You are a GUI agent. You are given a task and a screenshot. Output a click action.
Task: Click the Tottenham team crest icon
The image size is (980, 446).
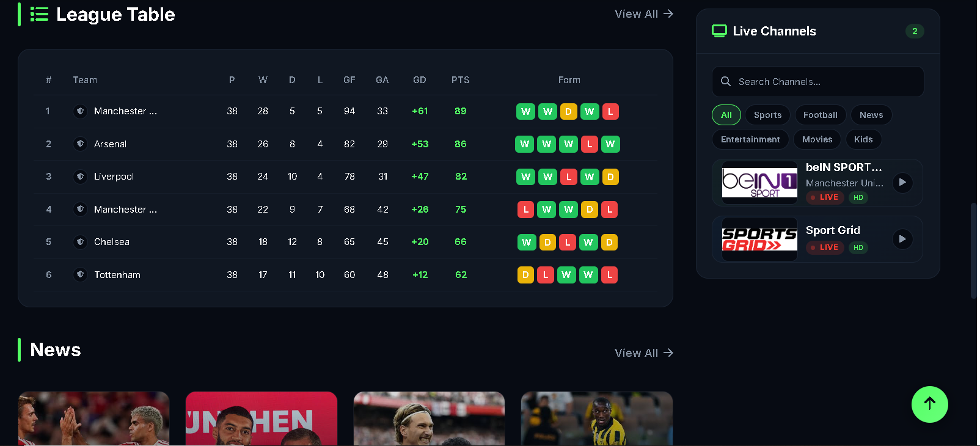click(80, 275)
